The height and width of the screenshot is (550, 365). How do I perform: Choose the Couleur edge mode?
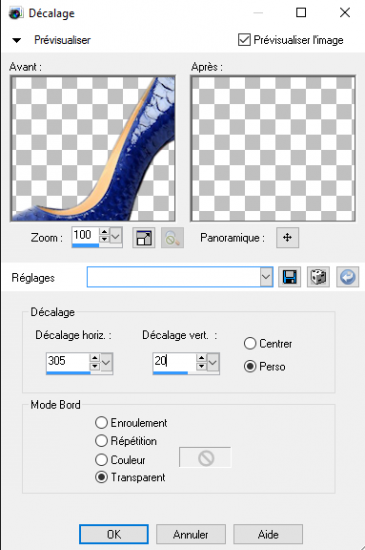(x=101, y=460)
